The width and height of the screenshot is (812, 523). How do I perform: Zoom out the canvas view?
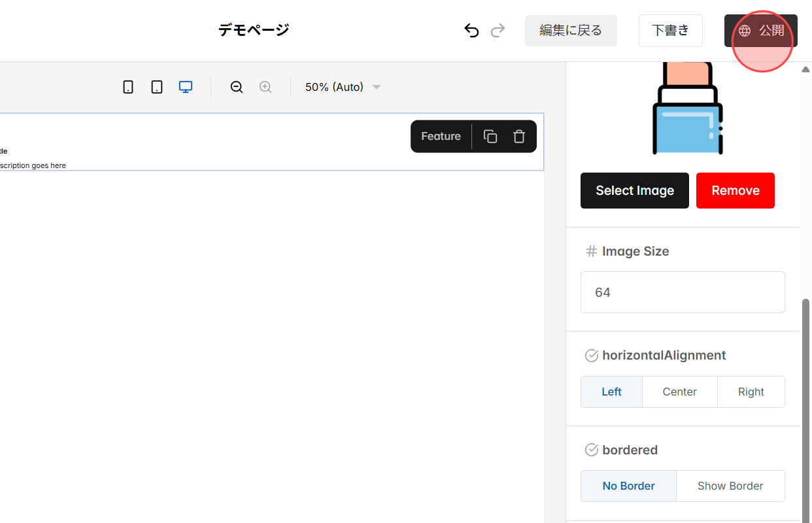[x=236, y=86]
